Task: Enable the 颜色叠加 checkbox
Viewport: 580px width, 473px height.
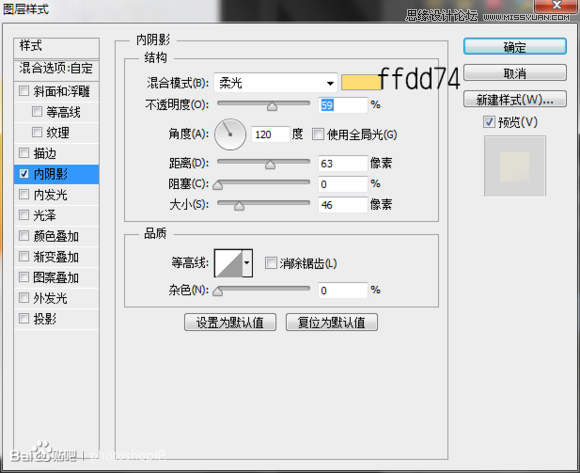Action: coord(24,236)
